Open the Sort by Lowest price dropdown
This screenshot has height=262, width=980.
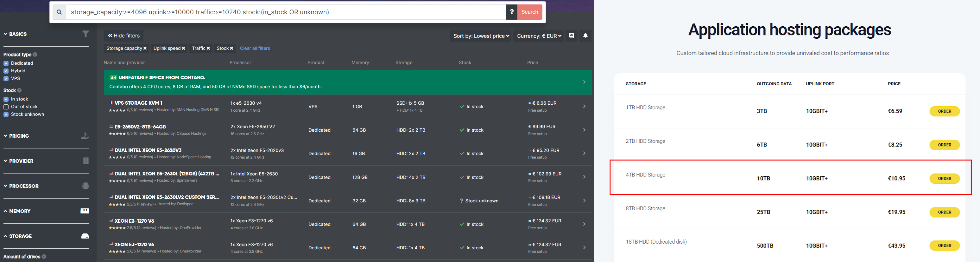click(481, 36)
